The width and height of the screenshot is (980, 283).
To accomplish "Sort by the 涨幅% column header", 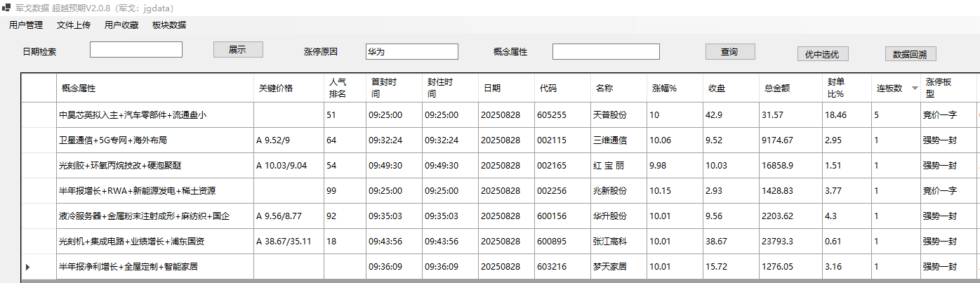I will pos(664,88).
